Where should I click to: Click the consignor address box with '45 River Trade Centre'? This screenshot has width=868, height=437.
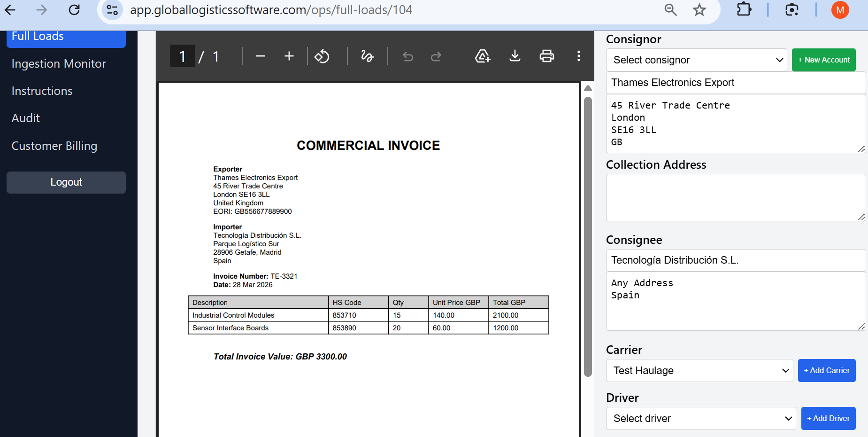pos(736,124)
